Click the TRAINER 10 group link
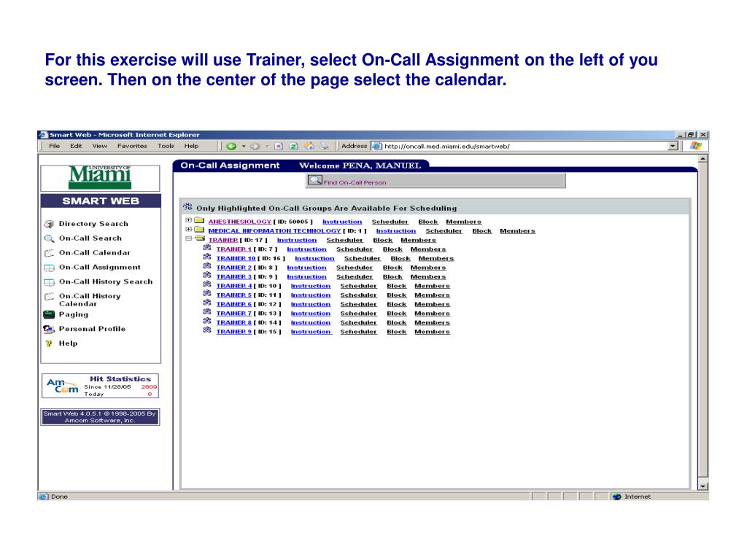 pos(236,259)
